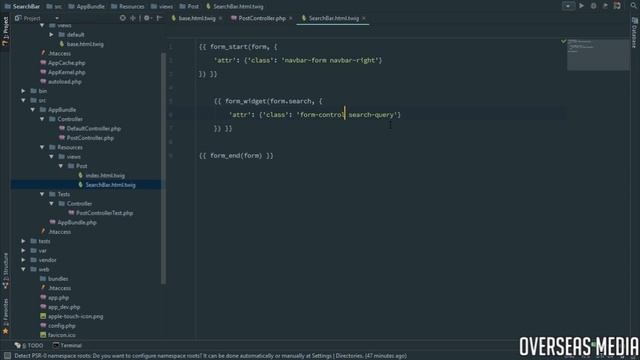Select app_dev.php in web folder
This screenshot has height=360, width=640.
(60, 307)
